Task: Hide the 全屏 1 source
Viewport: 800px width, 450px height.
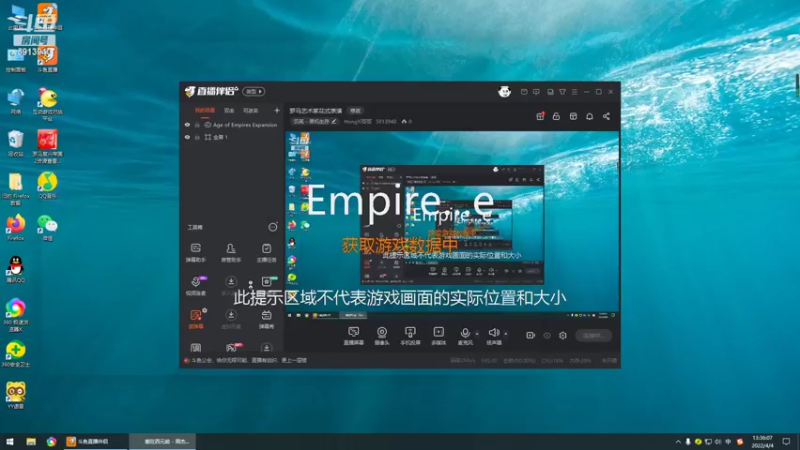Action: click(x=187, y=137)
